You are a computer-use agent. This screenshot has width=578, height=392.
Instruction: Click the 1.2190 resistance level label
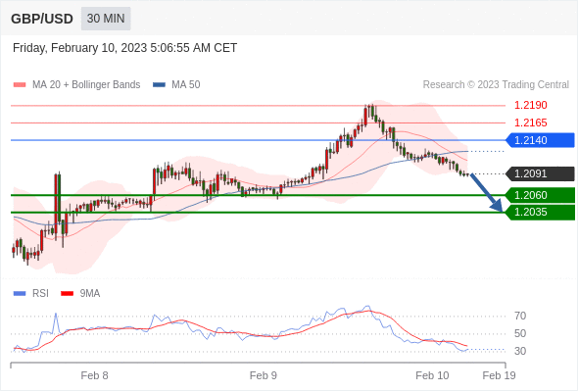click(x=530, y=106)
